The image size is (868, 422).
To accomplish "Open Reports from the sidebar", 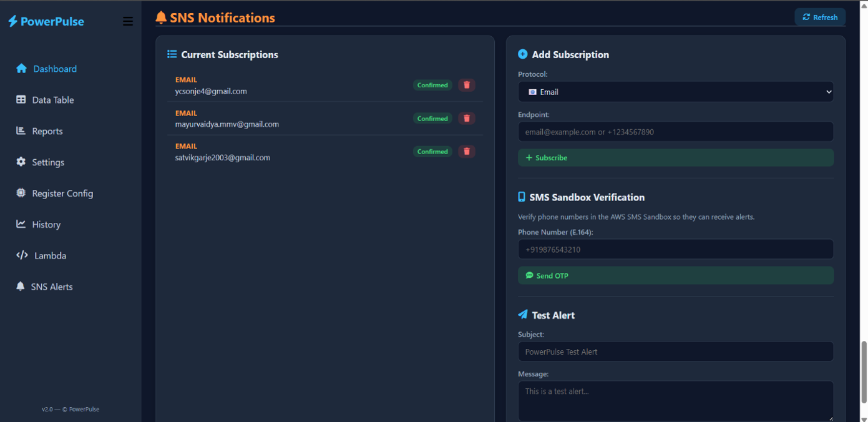I will [47, 131].
